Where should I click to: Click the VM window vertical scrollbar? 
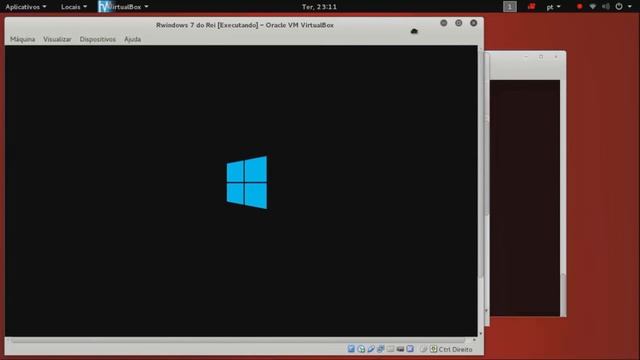480,191
